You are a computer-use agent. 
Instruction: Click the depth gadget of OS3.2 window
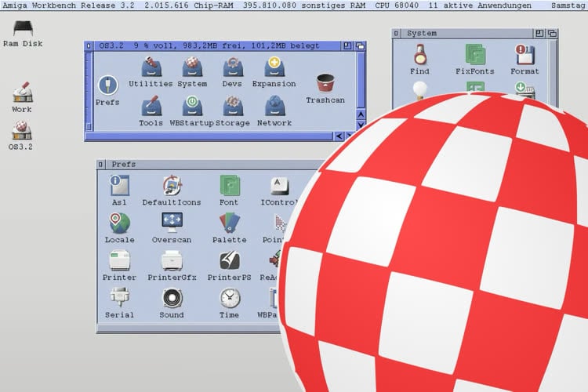click(360, 45)
